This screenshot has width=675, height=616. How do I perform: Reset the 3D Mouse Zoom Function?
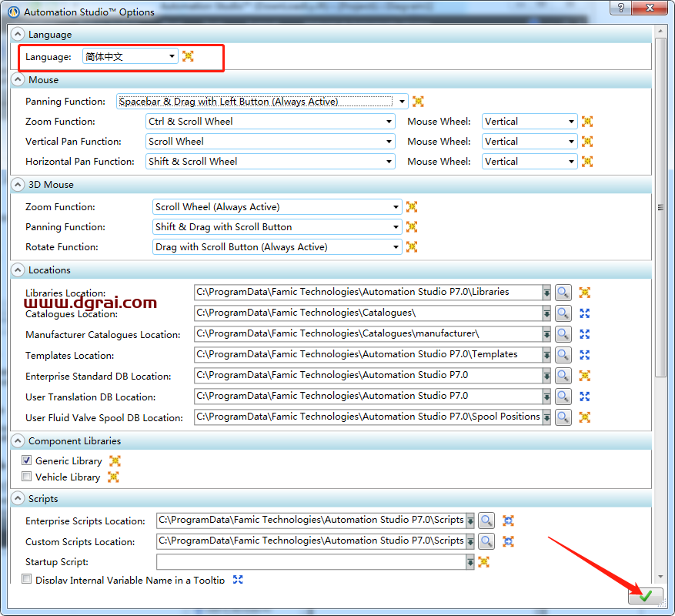tap(412, 207)
